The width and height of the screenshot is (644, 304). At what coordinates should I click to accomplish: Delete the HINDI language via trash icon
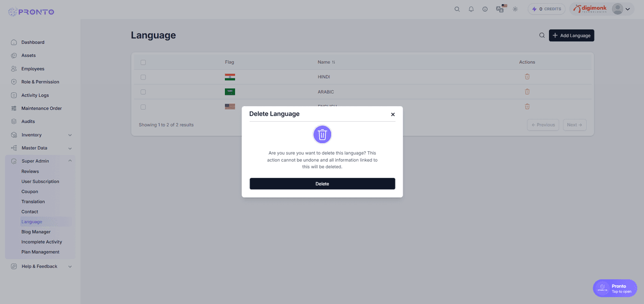(527, 77)
